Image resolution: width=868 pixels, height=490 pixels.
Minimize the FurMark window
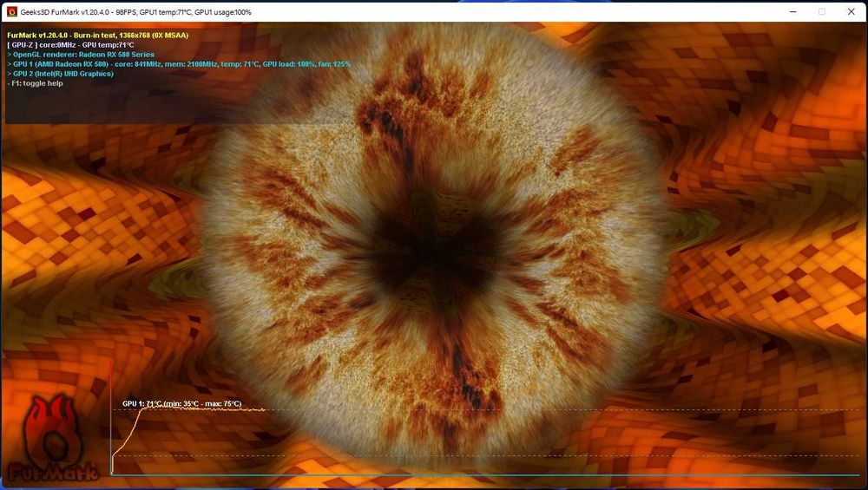(x=792, y=11)
